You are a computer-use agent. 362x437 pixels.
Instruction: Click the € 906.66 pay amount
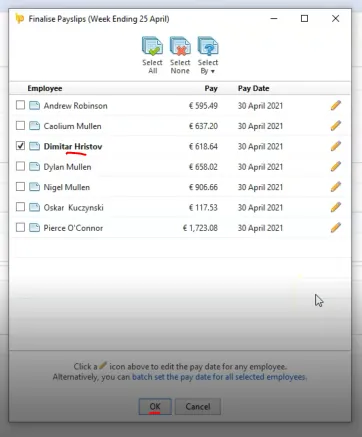pyautogui.click(x=203, y=187)
